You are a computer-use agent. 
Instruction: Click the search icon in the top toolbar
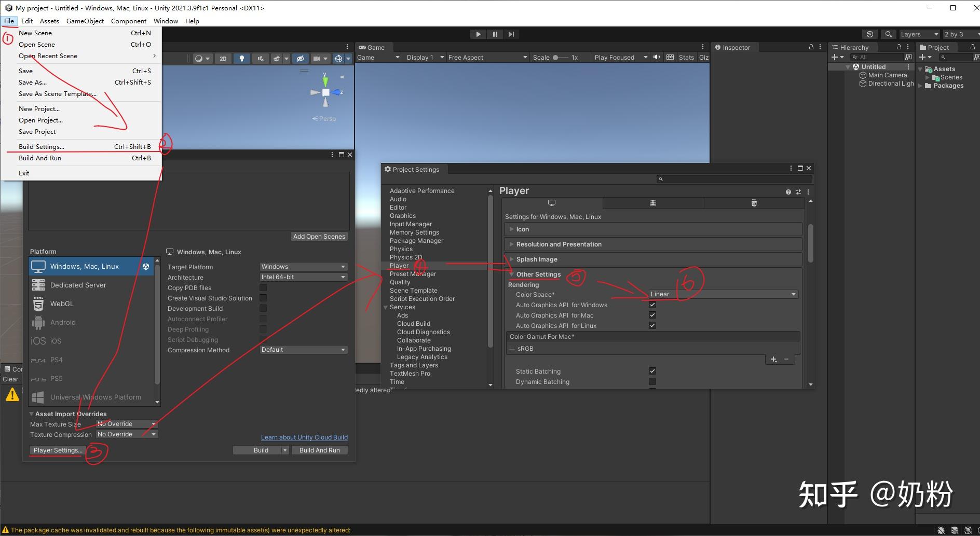coord(888,34)
